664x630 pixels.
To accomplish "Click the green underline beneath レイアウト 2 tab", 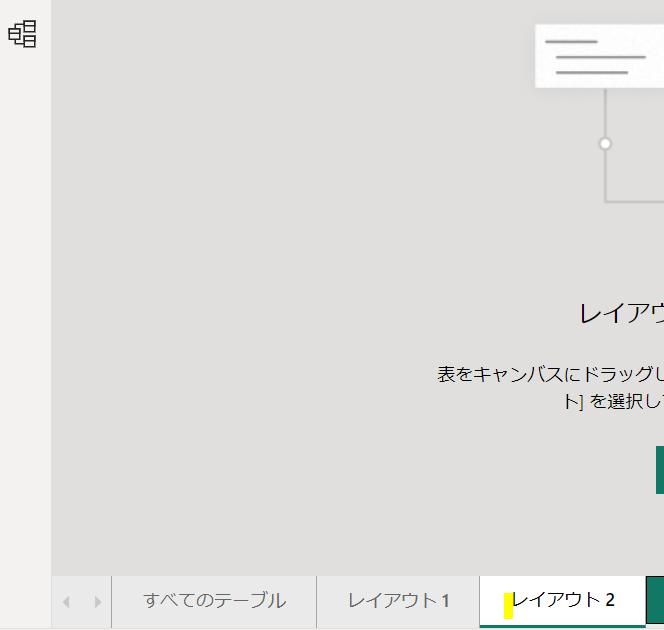I will click(562, 625).
